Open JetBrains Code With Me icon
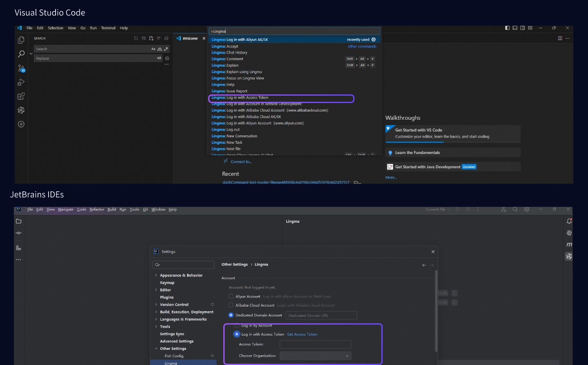The width and height of the screenshot is (588, 365). 503,209
